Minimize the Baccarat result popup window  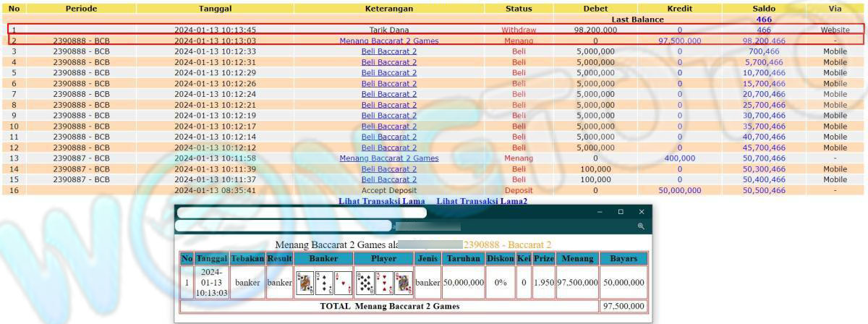[x=600, y=212]
